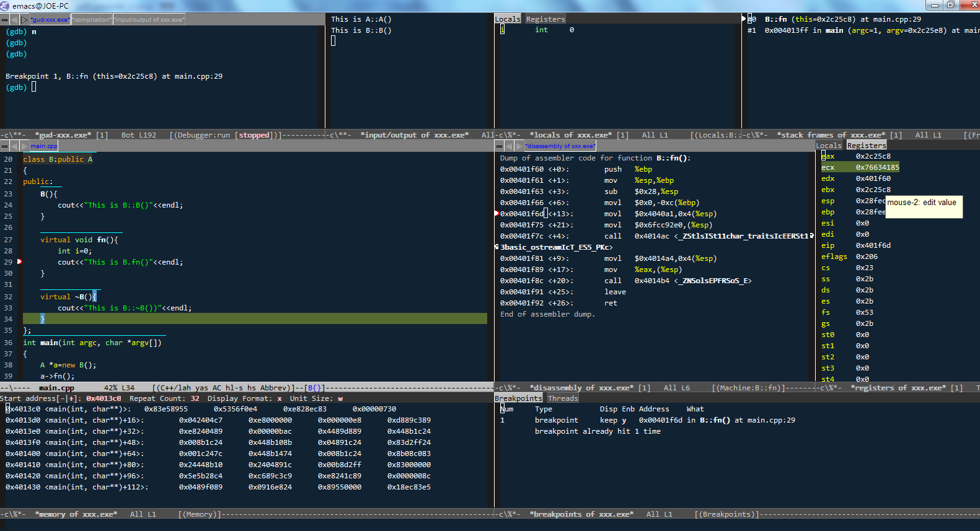The width and height of the screenshot is (980, 531).
Task: Click stopped status in gud mode line
Action: (254, 135)
